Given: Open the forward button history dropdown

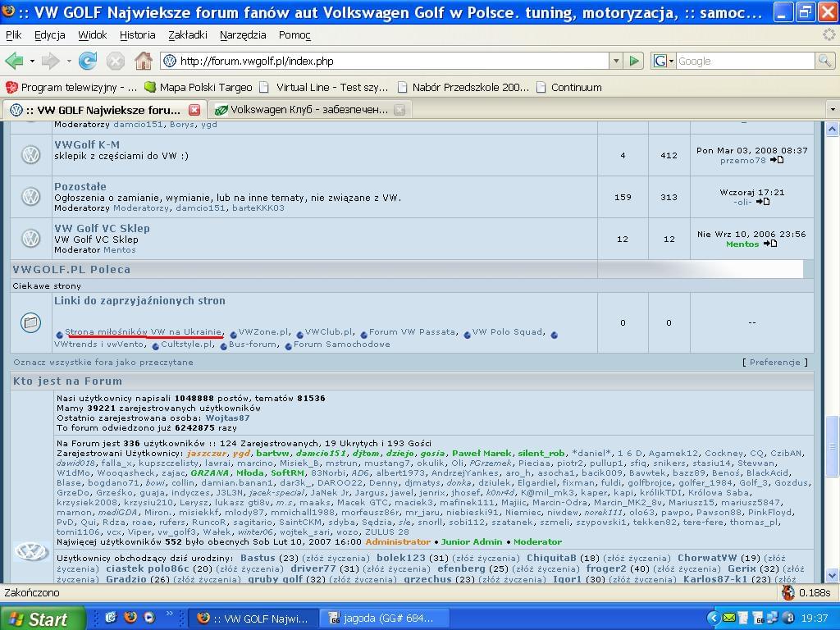Looking at the screenshot, I should [x=69, y=61].
